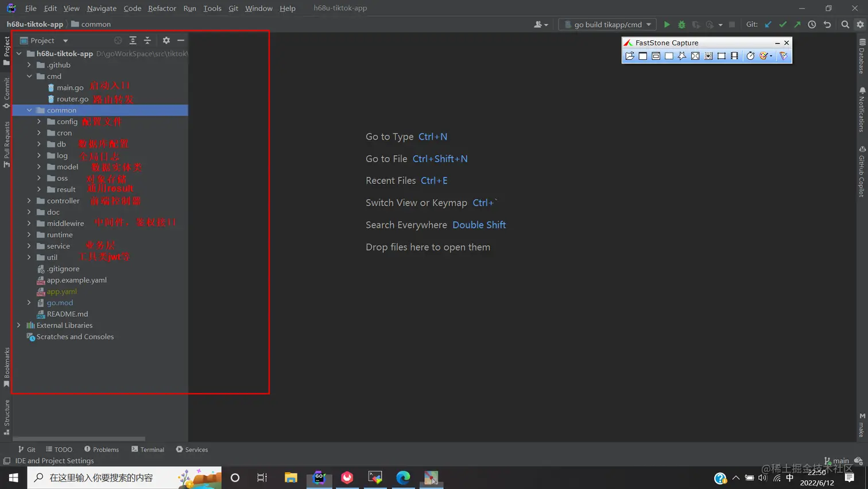
Task: Open the GitHub Copilot sidebar panel
Action: (x=862, y=171)
